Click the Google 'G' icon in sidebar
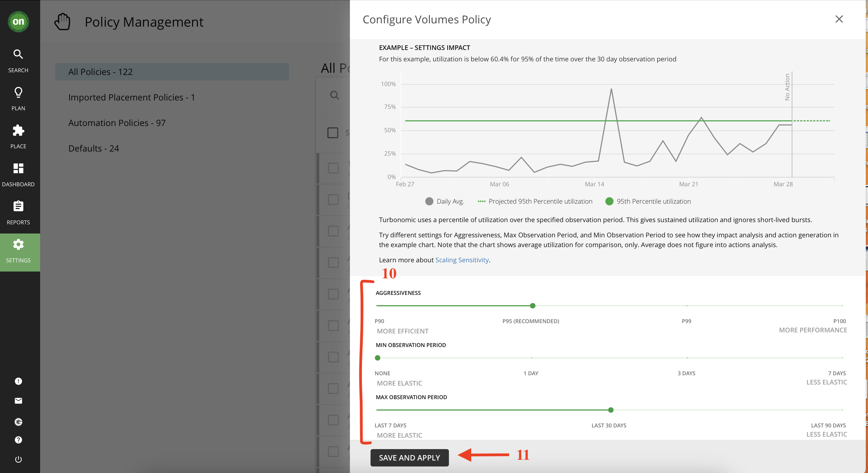The image size is (868, 473). [18, 422]
